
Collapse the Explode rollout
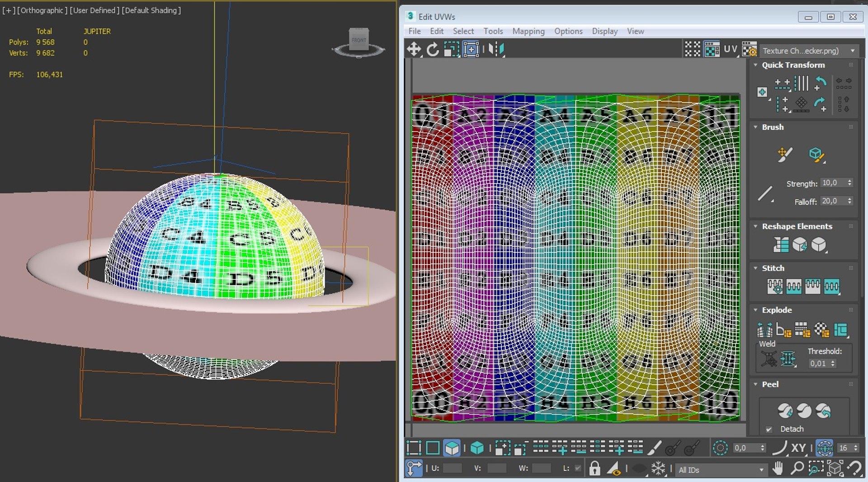tap(755, 310)
